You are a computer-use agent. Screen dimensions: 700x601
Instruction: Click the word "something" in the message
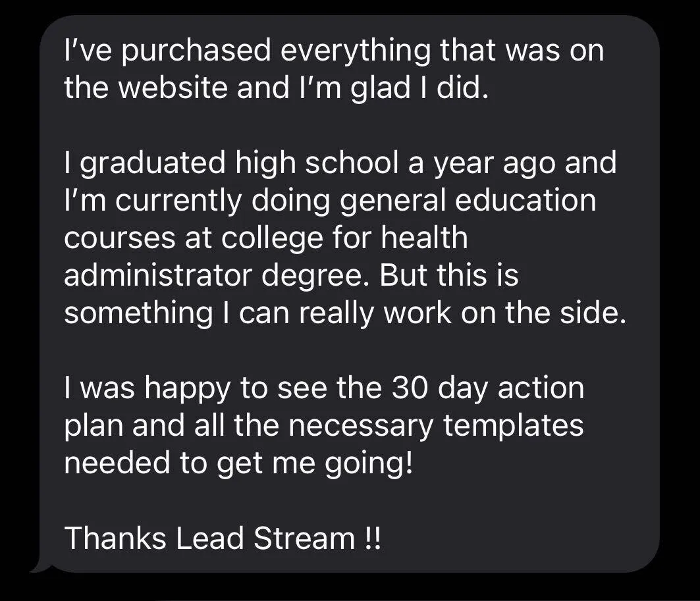[138, 313]
